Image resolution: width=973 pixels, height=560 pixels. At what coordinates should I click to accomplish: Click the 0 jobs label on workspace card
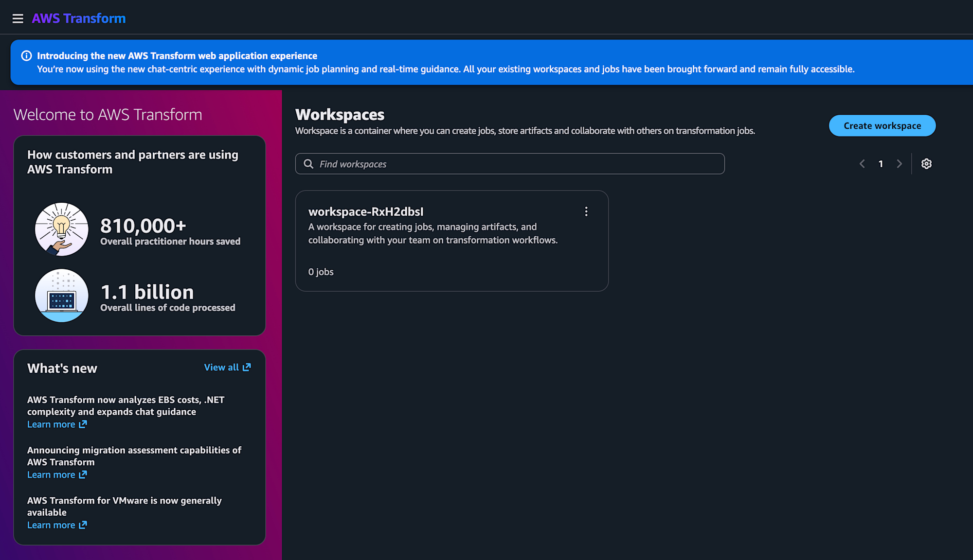(x=321, y=272)
